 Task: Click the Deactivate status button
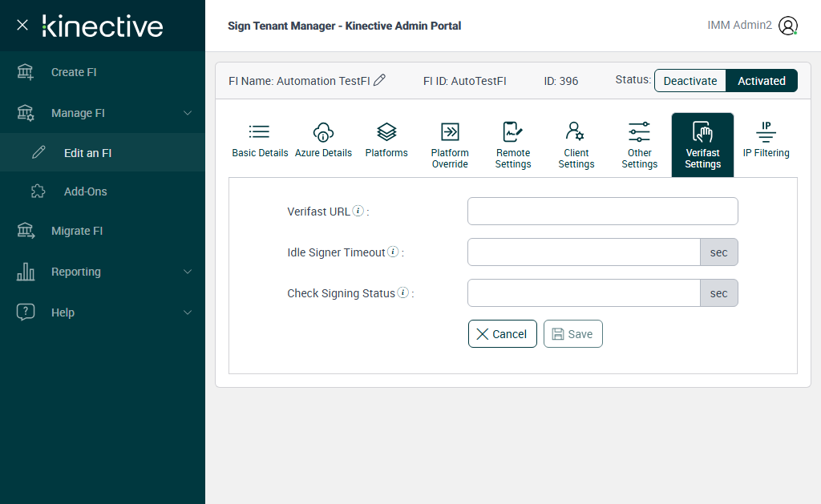690,81
